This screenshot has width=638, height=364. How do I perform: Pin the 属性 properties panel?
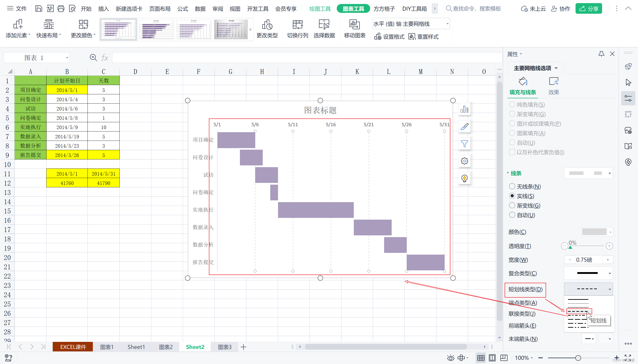click(601, 54)
